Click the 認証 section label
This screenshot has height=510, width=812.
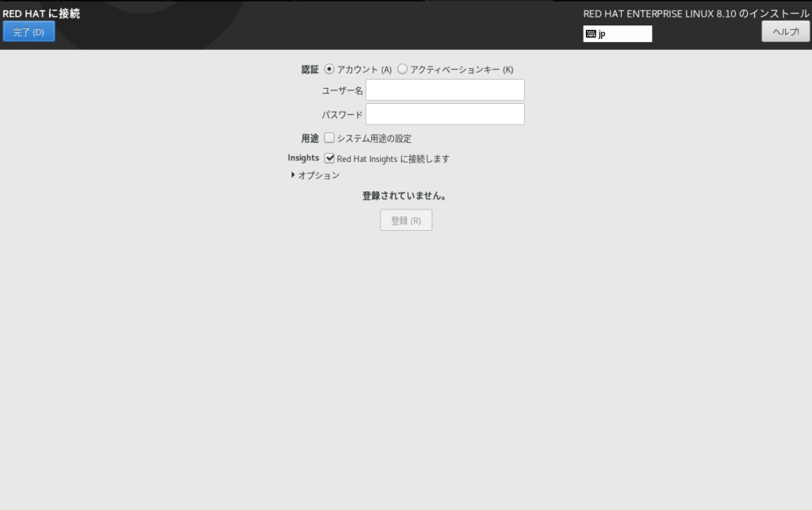click(309, 69)
